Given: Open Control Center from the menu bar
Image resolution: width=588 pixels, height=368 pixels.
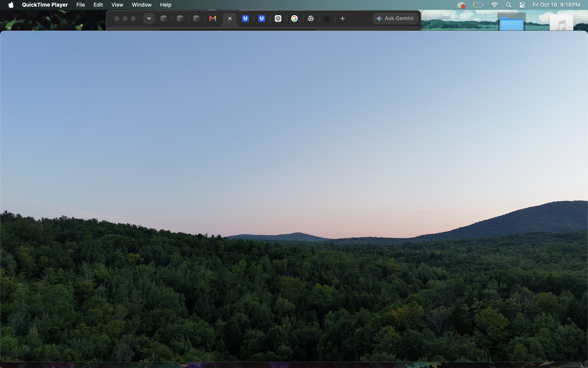Looking at the screenshot, I should [522, 5].
